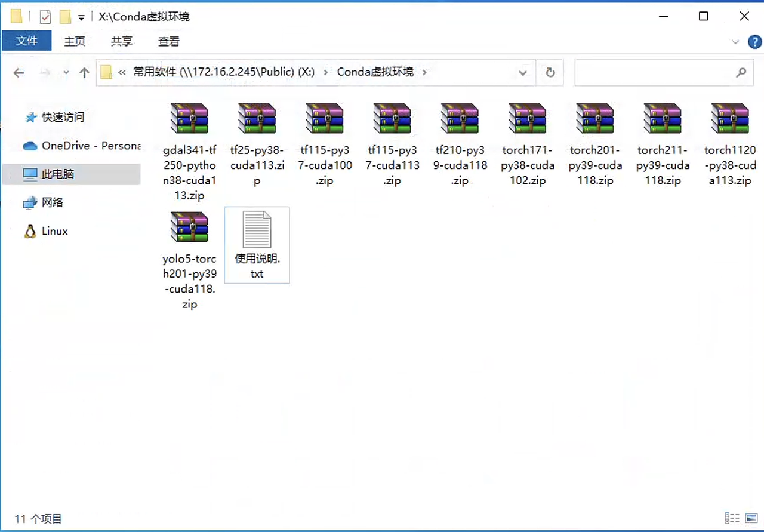The image size is (764, 532).
Task: Click the 网络 network icon
Action: [x=30, y=203]
